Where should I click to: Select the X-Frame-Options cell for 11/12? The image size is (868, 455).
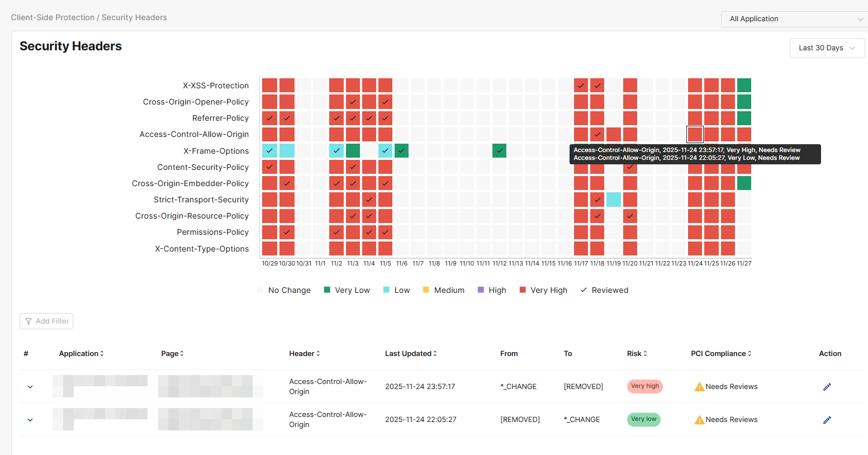(x=499, y=151)
